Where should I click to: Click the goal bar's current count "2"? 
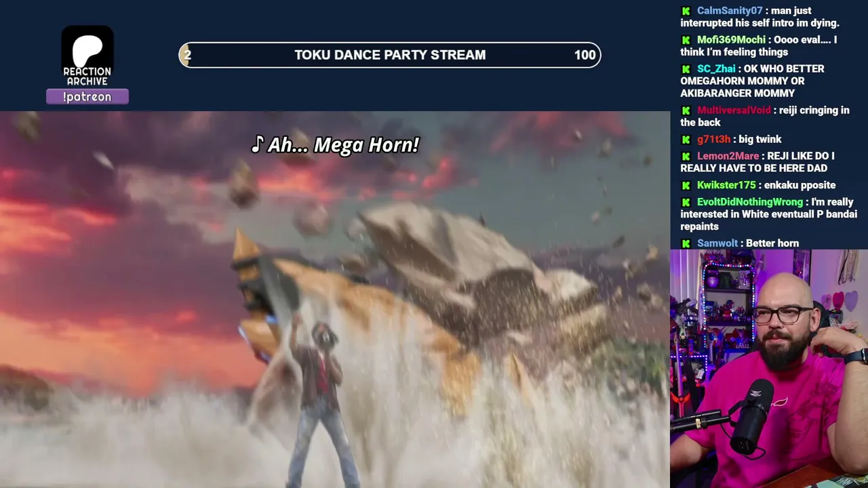coord(187,55)
